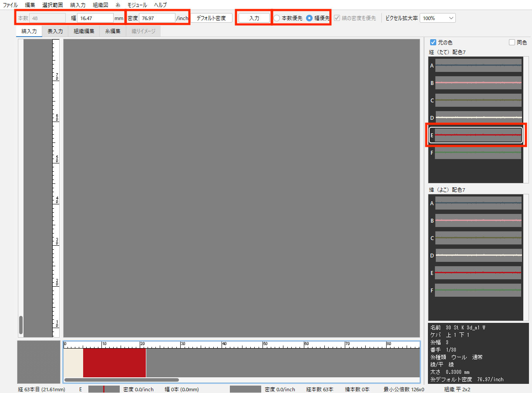Open the モジュール menu

[137, 5]
